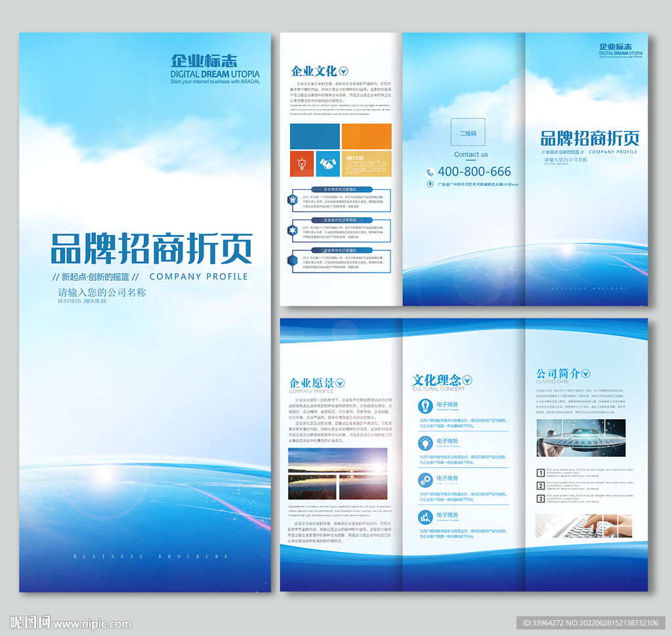Click COMPANY PROFILE under 企业愿景
The height and width of the screenshot is (636, 672).
click(311, 391)
